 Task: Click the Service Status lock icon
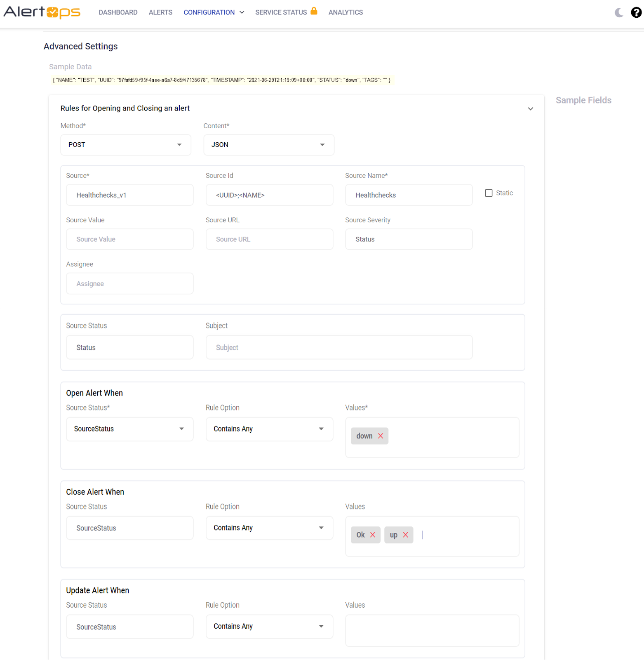(x=314, y=11)
